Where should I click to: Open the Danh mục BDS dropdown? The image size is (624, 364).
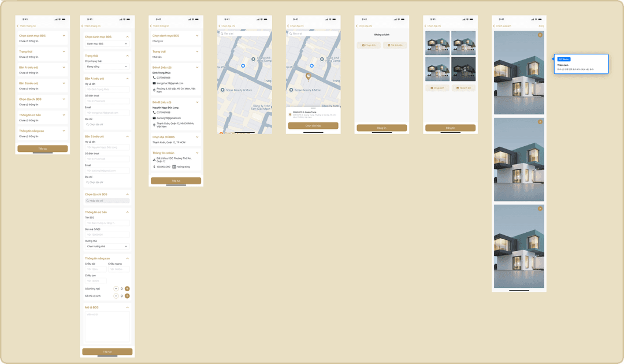[107, 43]
